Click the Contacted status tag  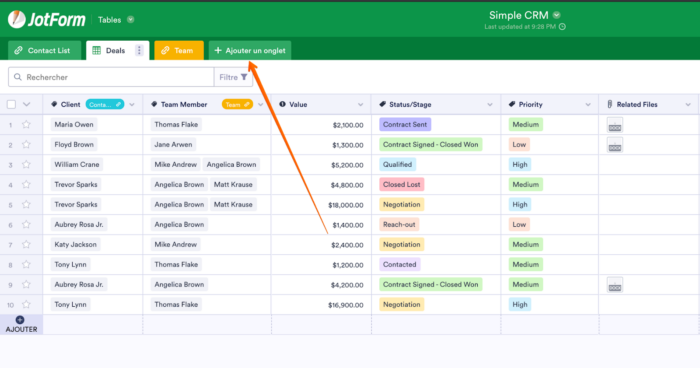(x=400, y=264)
